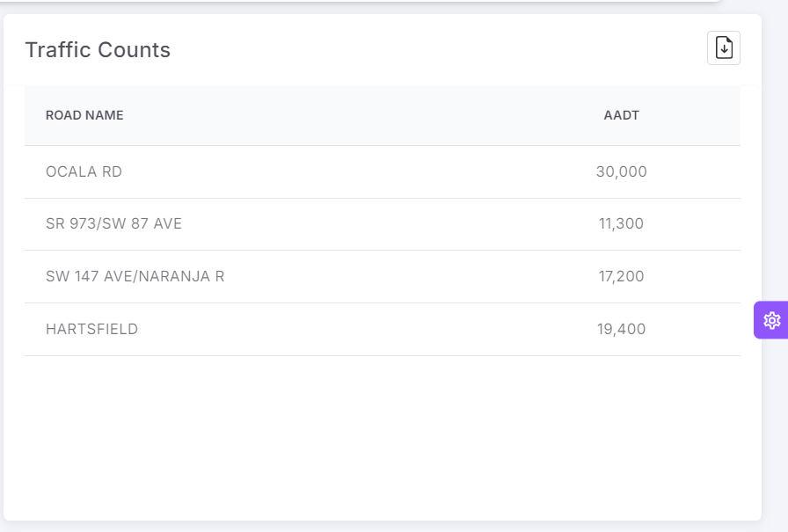
Task: Click empty area below HARTSFIELD row
Action: tap(382, 431)
